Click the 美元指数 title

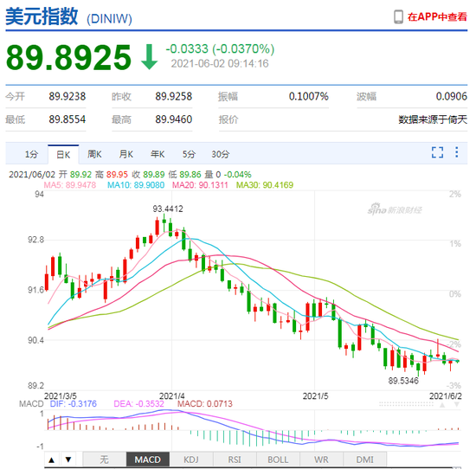(42, 16)
